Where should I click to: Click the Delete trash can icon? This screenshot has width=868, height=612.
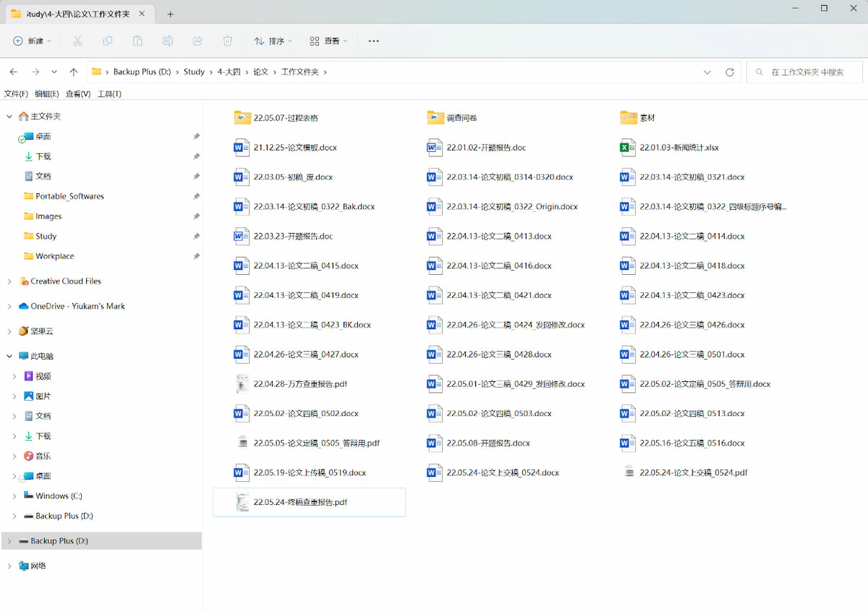click(227, 41)
